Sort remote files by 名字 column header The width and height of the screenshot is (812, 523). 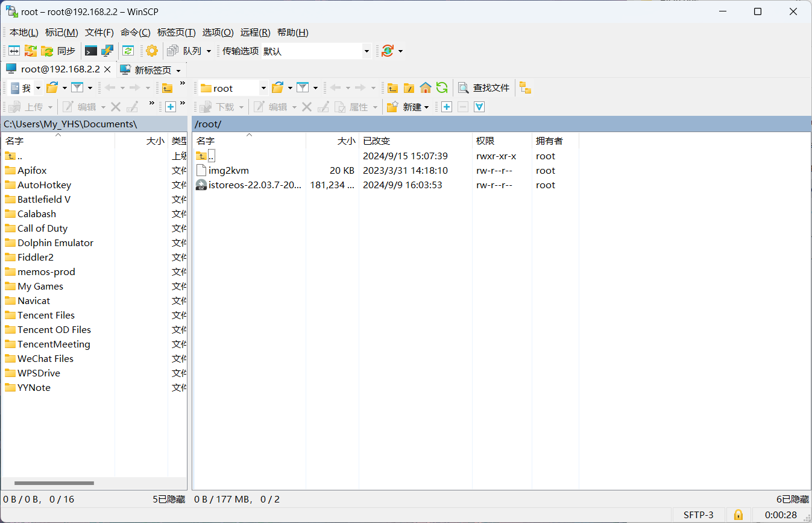249,141
